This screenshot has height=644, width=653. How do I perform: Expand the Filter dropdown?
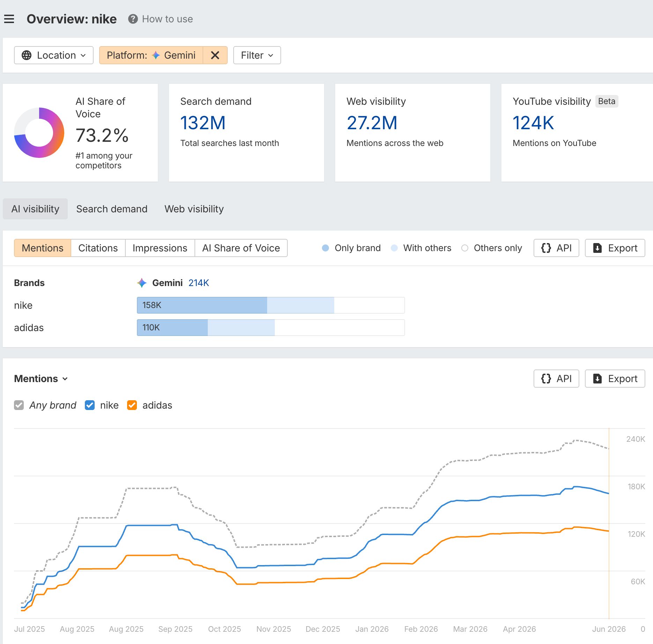click(x=257, y=55)
